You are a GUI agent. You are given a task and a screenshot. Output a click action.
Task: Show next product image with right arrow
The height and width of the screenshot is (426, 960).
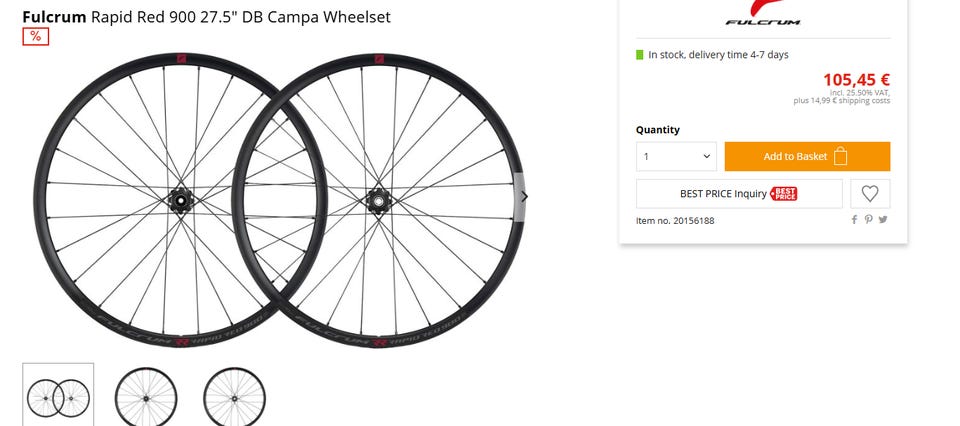pos(525,196)
